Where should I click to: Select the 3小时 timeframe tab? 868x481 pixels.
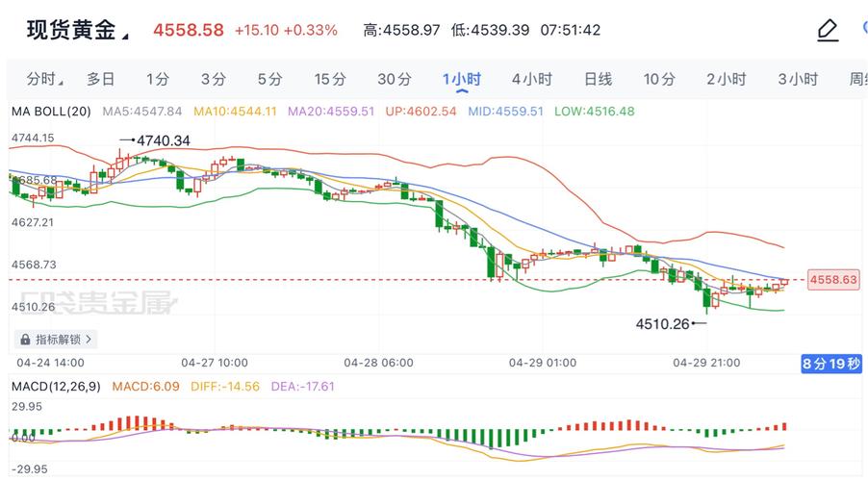pyautogui.click(x=797, y=80)
